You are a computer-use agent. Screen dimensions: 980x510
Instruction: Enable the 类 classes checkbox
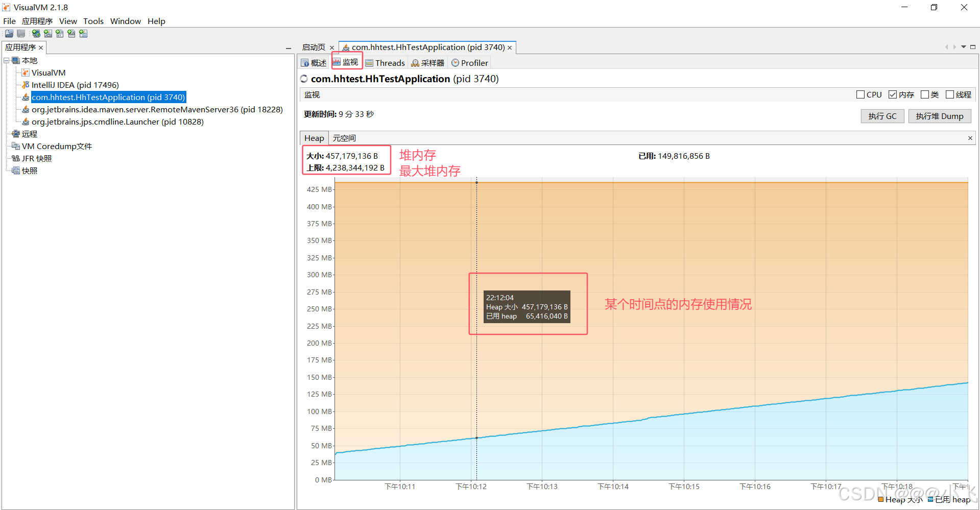tap(924, 95)
